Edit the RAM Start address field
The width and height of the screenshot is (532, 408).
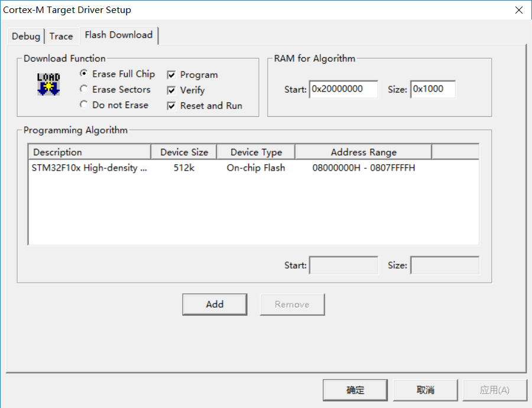point(343,89)
